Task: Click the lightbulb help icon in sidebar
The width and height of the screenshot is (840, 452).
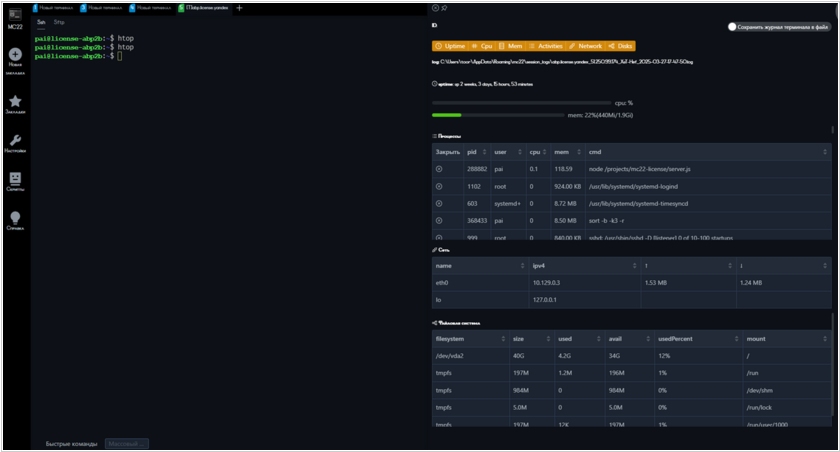Action: [x=15, y=217]
